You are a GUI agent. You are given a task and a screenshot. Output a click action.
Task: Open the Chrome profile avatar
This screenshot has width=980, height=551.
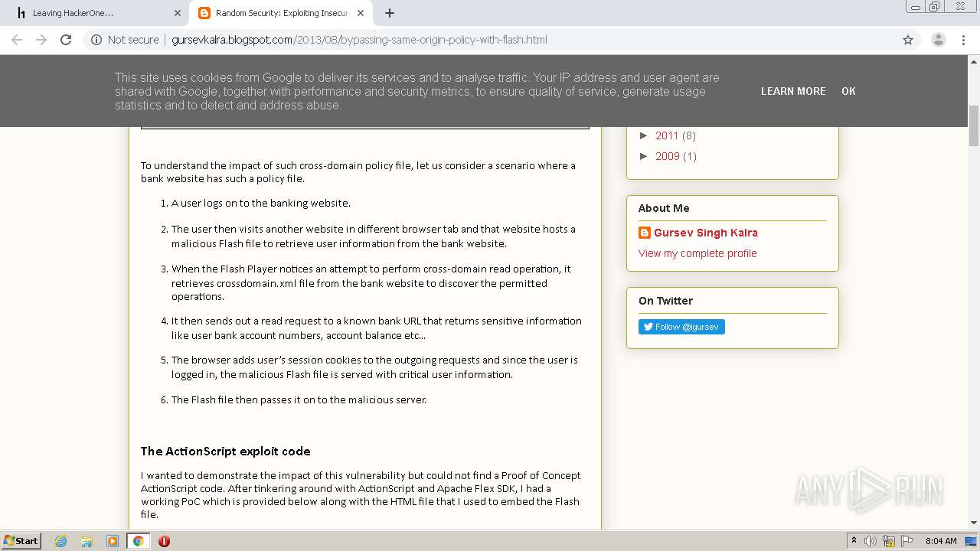[938, 40]
